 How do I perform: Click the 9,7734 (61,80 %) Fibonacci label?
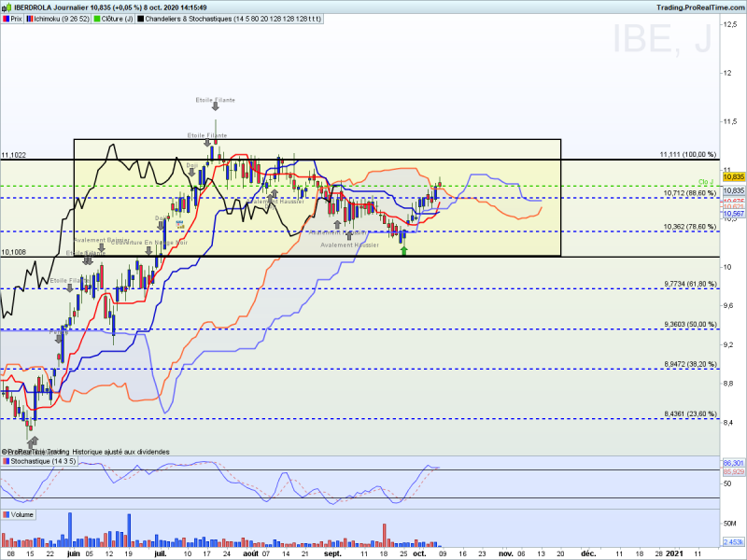[690, 284]
